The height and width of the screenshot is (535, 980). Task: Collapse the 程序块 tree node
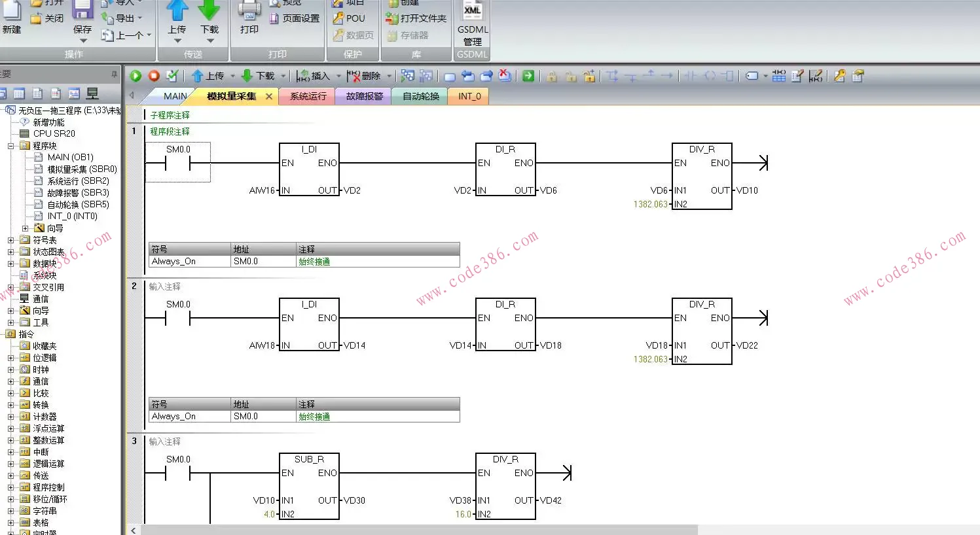tap(11, 146)
